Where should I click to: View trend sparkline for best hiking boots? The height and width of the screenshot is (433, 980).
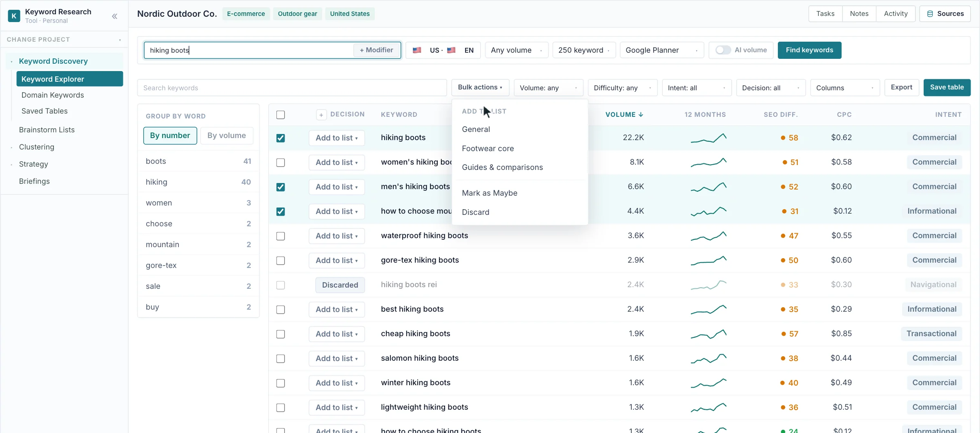(x=708, y=309)
